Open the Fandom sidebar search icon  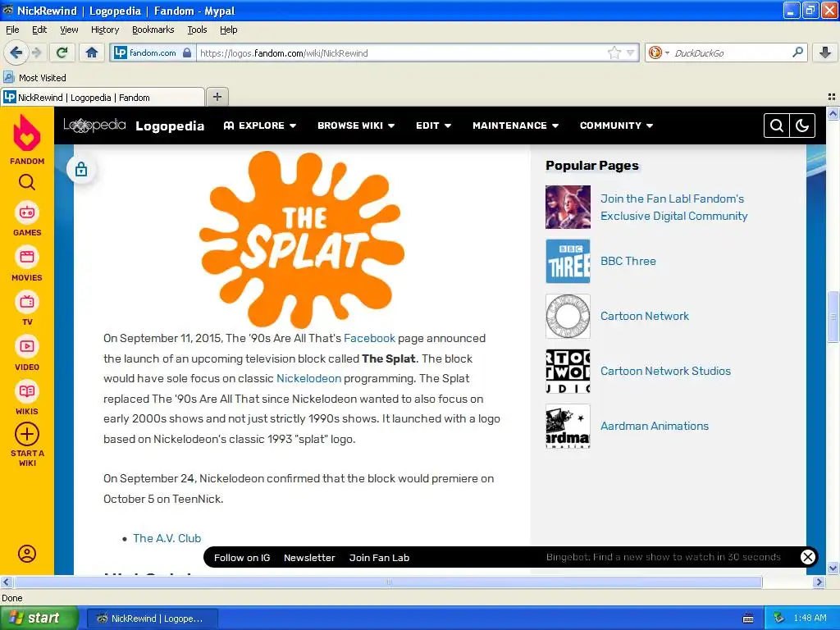pyautogui.click(x=27, y=183)
